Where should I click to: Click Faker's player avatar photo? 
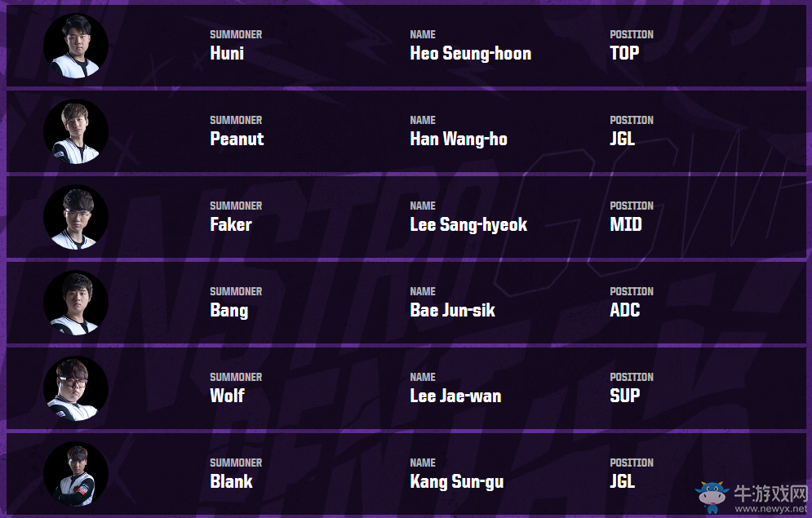(76, 218)
